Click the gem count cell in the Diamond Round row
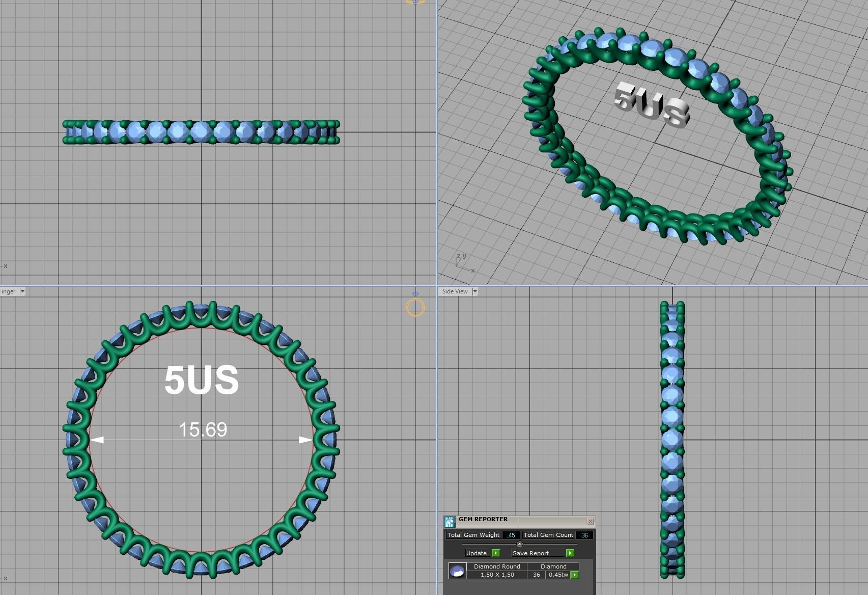The image size is (868, 595). point(537,575)
